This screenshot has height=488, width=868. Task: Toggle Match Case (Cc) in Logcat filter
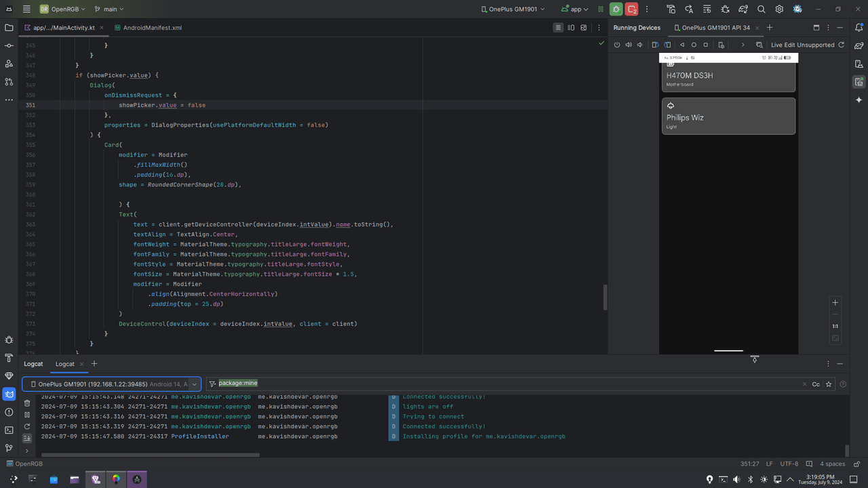pos(816,384)
